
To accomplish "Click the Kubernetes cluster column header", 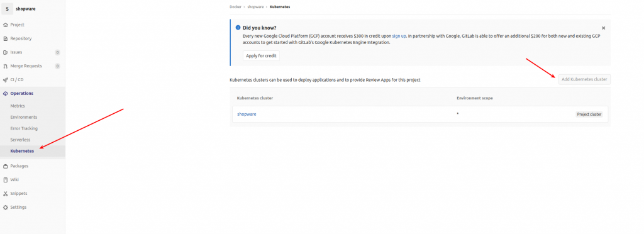I will click(255, 98).
